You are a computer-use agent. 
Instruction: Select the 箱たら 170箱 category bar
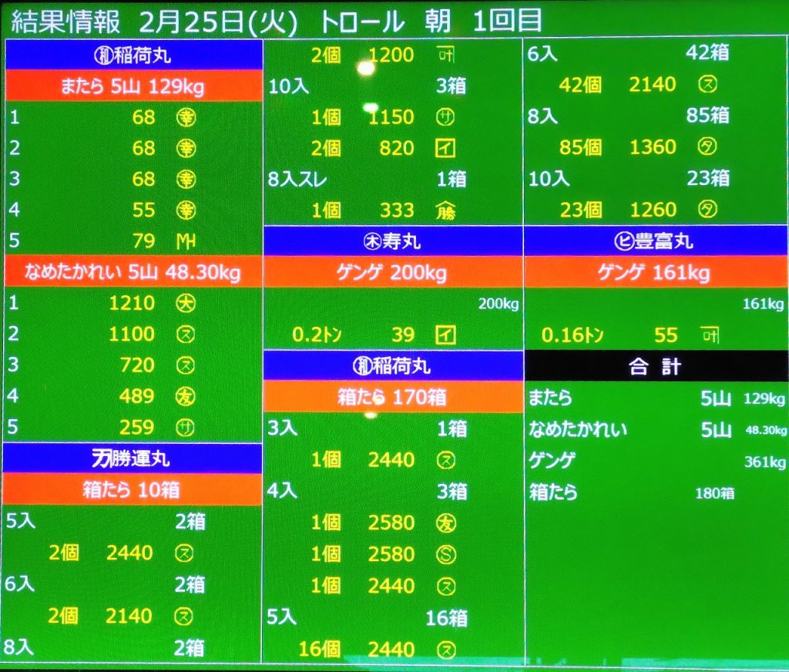pyautogui.click(x=393, y=398)
